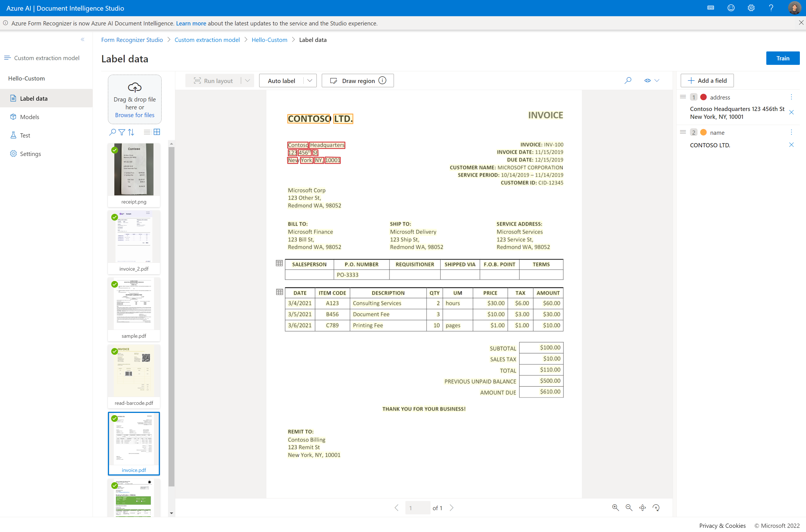Image resolution: width=806 pixels, height=532 pixels.
Task: Toggle the eye visibility icon
Action: [x=647, y=80]
